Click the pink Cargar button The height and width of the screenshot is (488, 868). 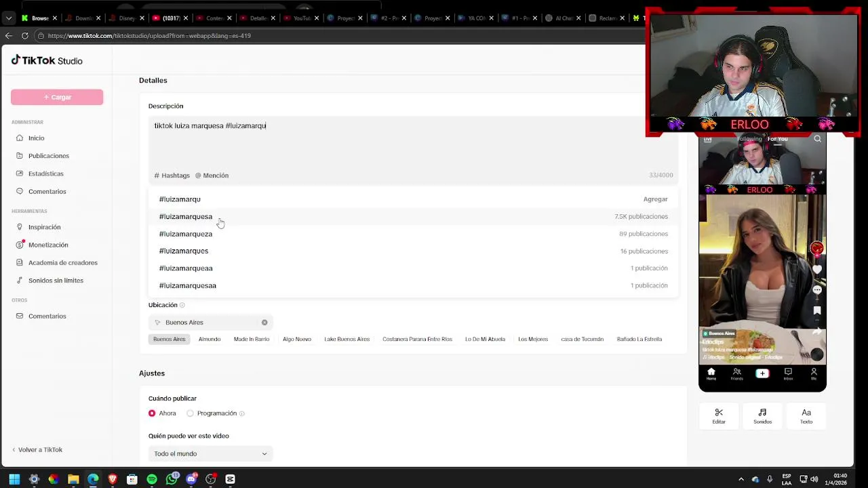pyautogui.click(x=57, y=98)
